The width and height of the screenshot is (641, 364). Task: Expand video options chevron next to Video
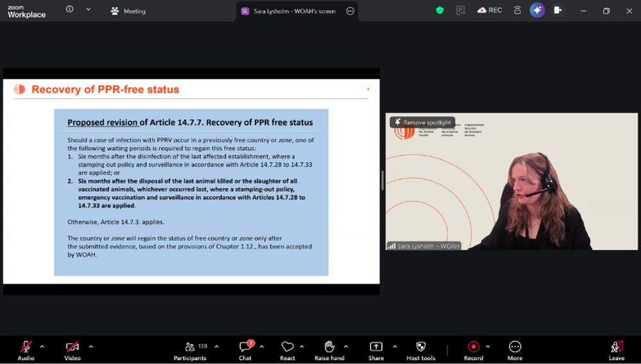(91, 347)
